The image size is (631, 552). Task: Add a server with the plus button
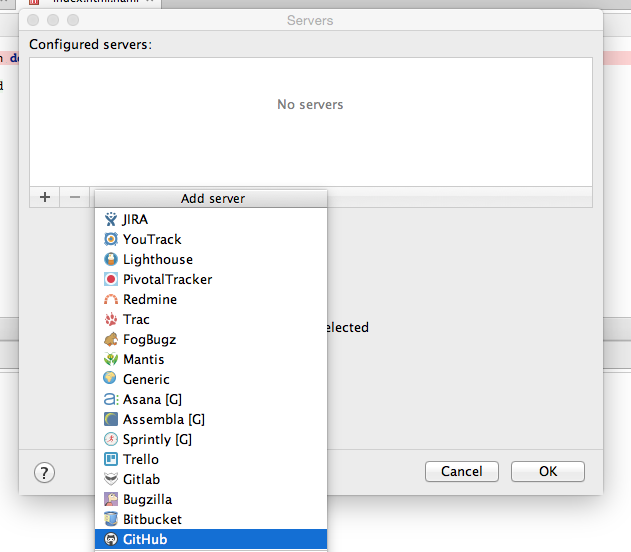point(45,197)
